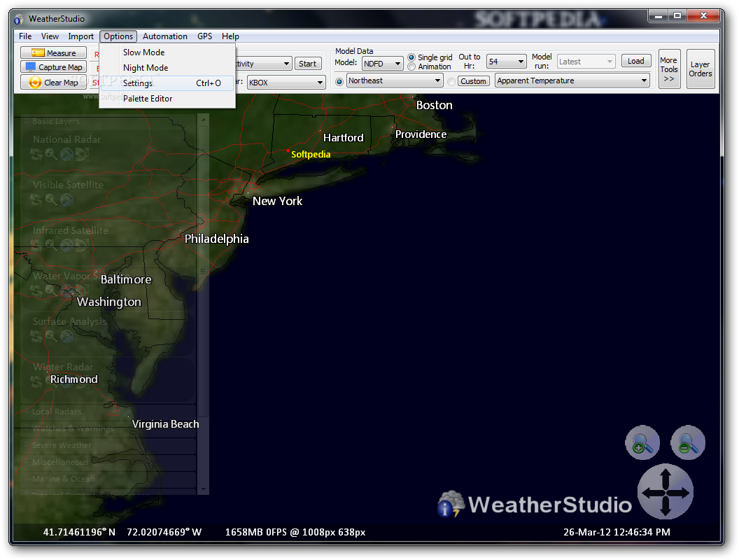Open the GPS menu
This screenshot has width=739, height=560.
click(204, 36)
